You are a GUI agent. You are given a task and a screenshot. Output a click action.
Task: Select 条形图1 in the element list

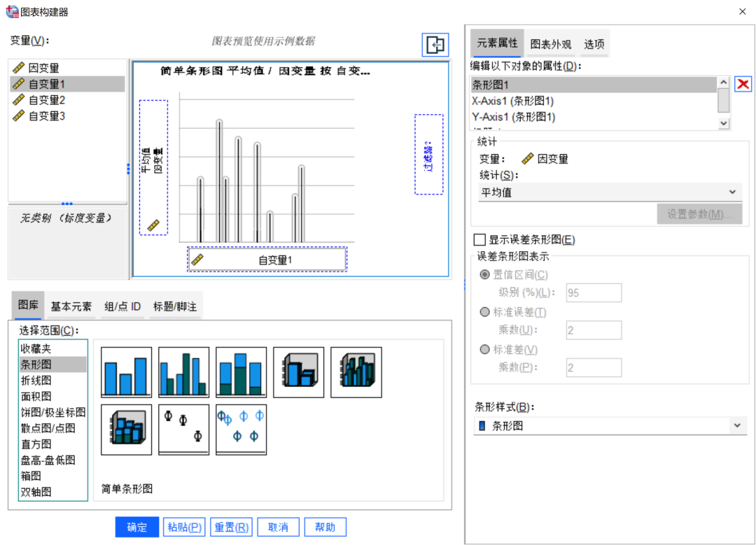(x=594, y=85)
